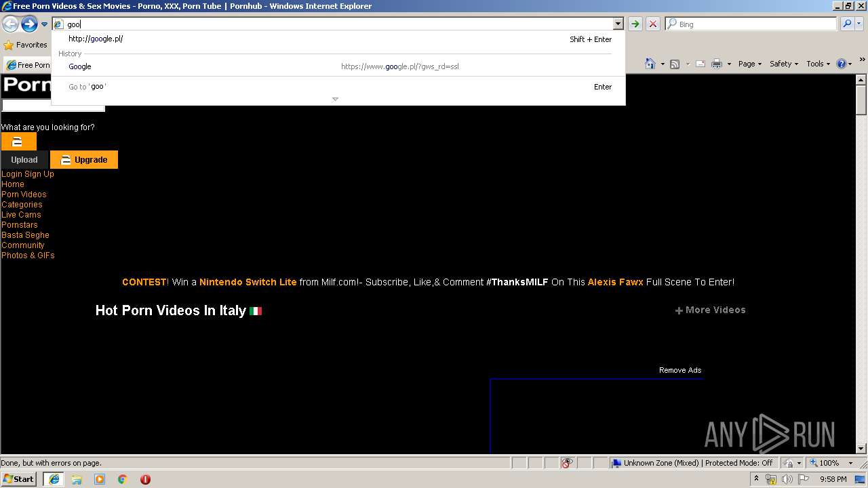This screenshot has width=868, height=488.
Task: Click the Show Desktop button in tray
Action: (x=861, y=479)
